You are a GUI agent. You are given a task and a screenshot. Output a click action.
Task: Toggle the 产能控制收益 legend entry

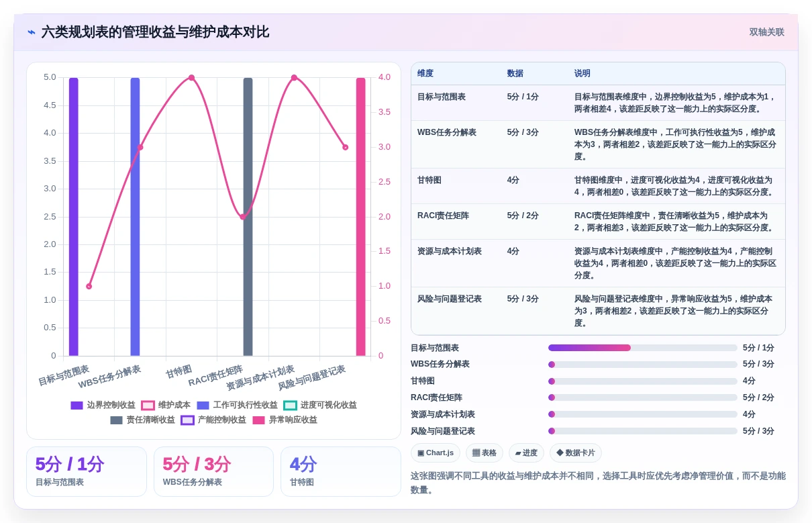coord(213,420)
